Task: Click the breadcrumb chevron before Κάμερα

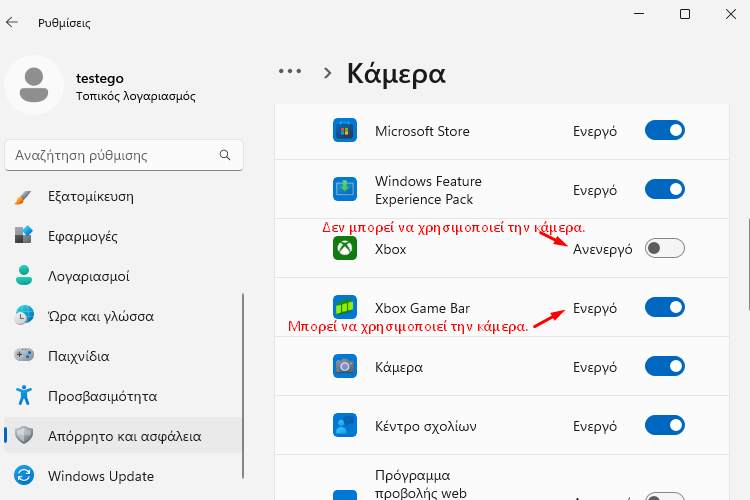Action: click(x=327, y=73)
